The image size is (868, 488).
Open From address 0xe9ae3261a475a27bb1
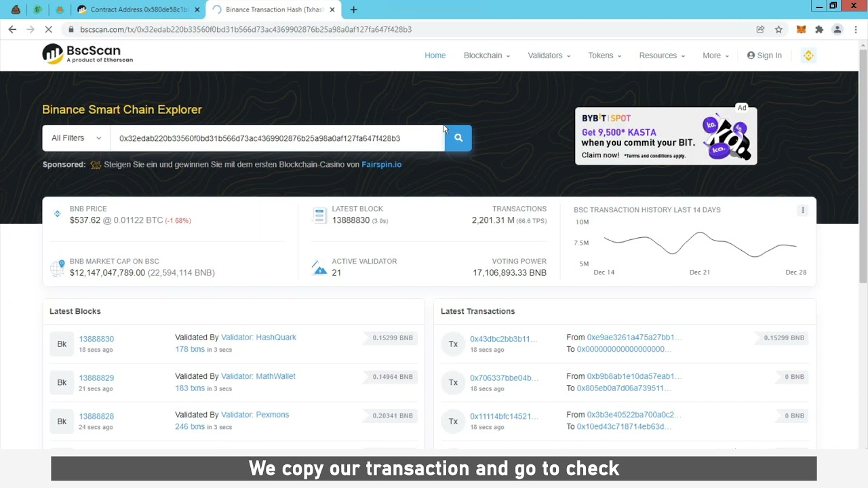[x=634, y=338]
